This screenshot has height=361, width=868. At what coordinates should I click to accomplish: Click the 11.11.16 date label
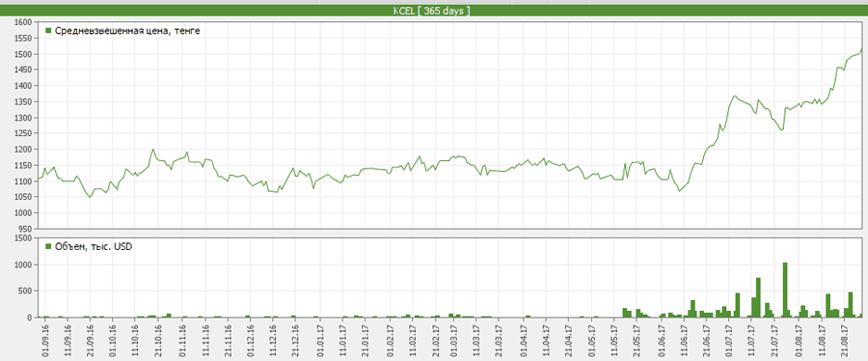206,340
